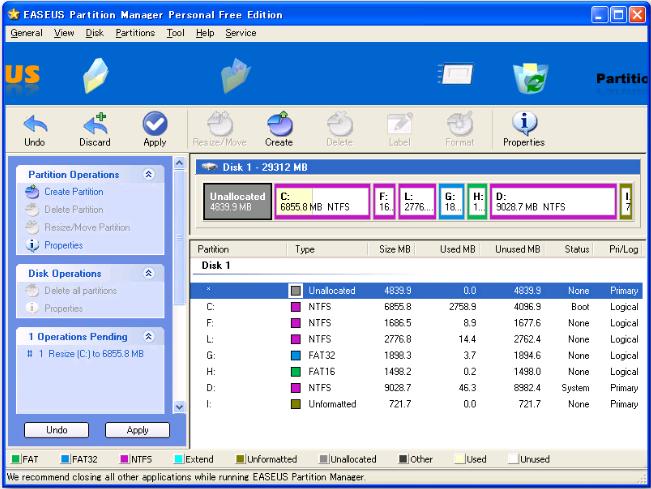Screen dimensions: 651x489
Task: Click Delete all partitions icon
Action: [32, 291]
